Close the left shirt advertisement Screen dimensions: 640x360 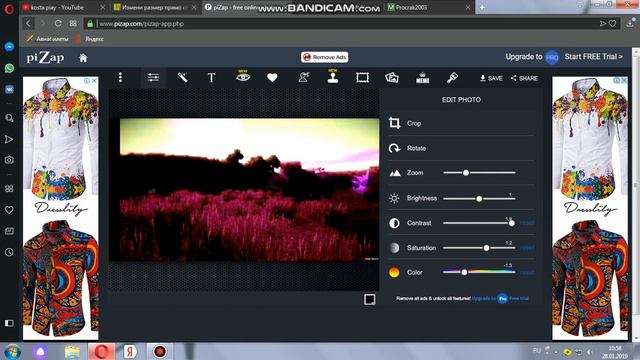coord(94,81)
